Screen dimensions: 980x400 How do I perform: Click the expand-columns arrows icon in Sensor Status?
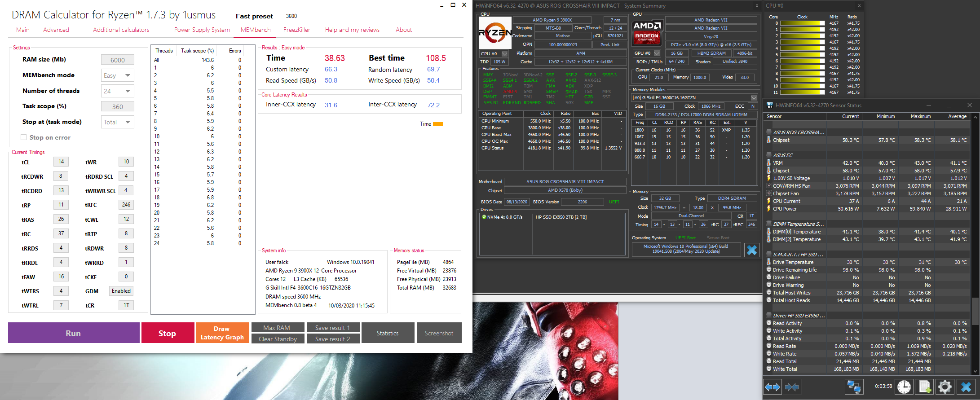click(773, 387)
